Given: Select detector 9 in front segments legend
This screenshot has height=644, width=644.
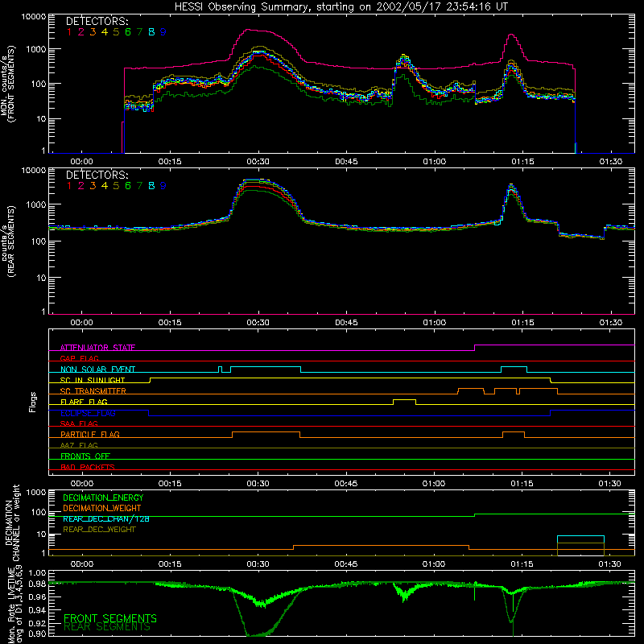Looking at the screenshot, I should point(163,32).
